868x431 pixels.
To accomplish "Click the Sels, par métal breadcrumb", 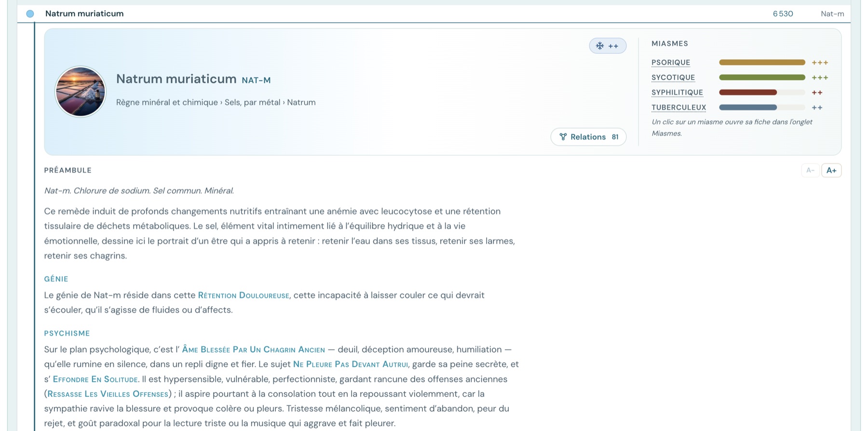I will (252, 102).
